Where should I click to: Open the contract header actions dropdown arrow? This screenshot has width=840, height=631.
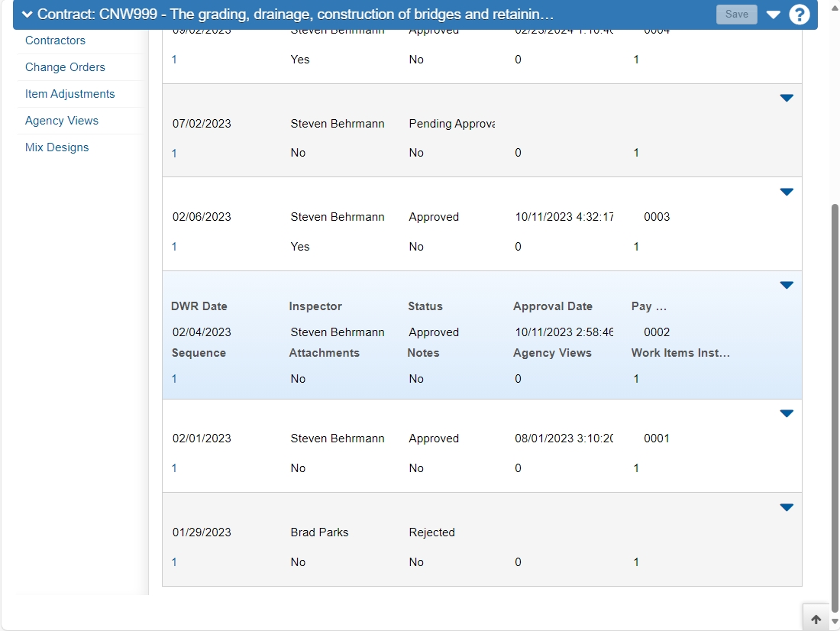pyautogui.click(x=773, y=15)
